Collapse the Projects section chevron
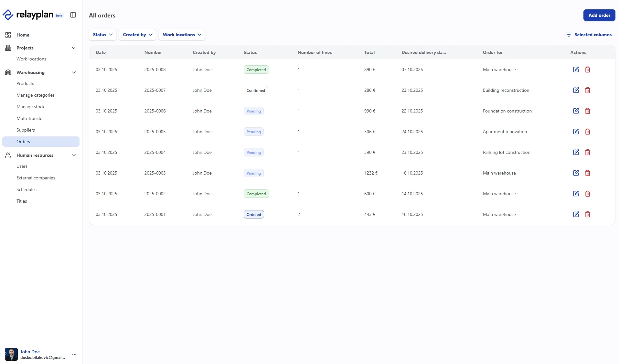 (x=74, y=48)
